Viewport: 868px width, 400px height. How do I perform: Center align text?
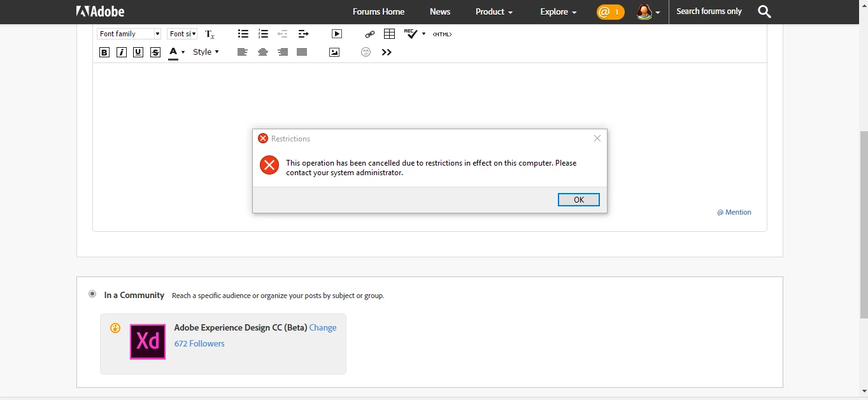[262, 52]
